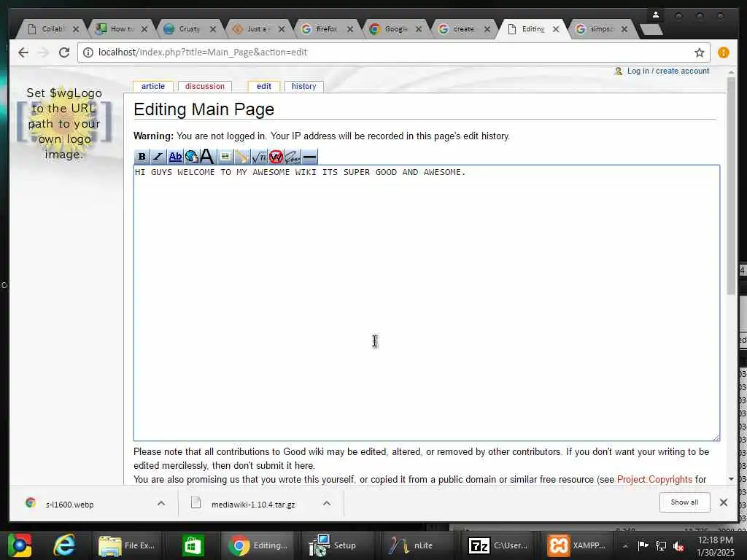Insert internal link with Ab icon
This screenshot has width=747, height=560.
pyautogui.click(x=175, y=156)
